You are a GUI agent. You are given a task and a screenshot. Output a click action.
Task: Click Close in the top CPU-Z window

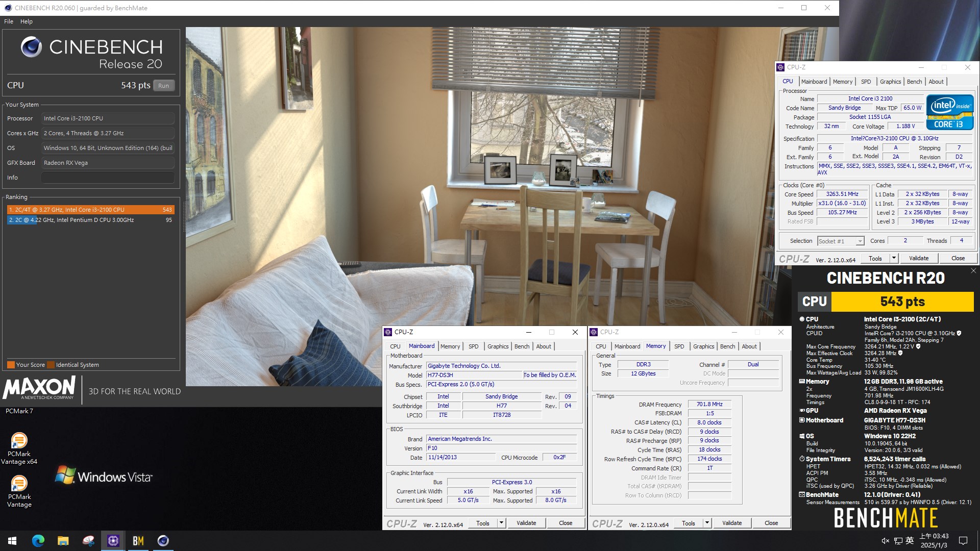point(958,258)
